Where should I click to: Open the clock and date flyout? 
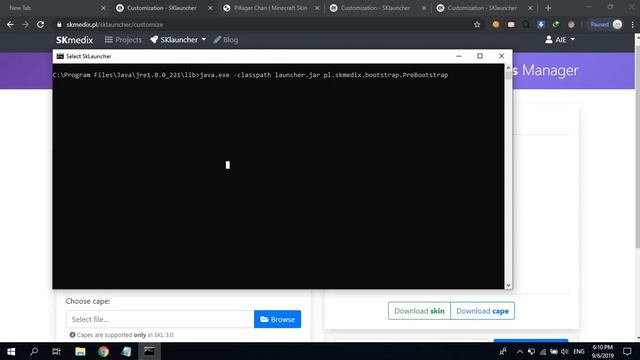pyautogui.click(x=603, y=351)
